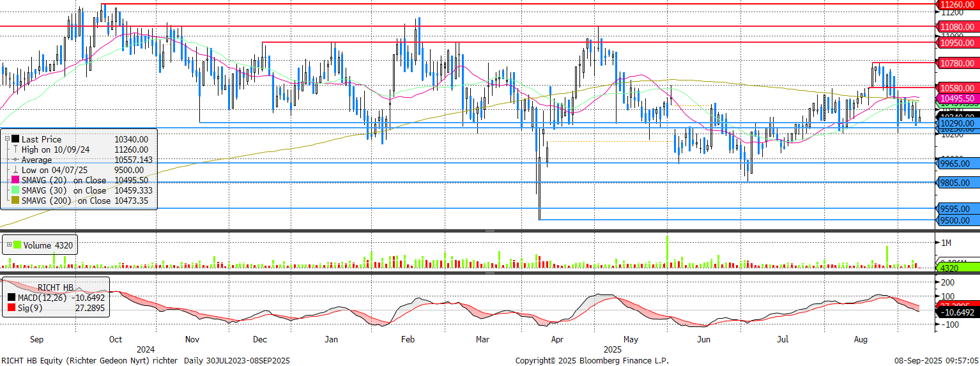Click the High marker icon in legend
The width and height of the screenshot is (980, 366).
(x=15, y=149)
